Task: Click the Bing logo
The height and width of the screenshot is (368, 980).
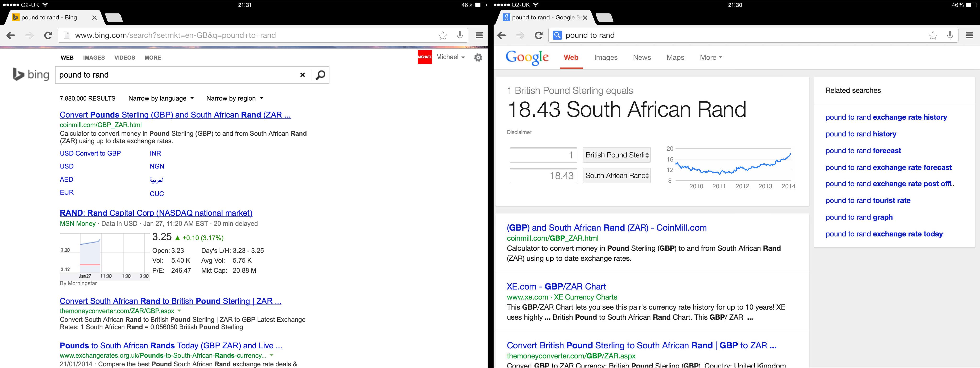Action: (31, 74)
